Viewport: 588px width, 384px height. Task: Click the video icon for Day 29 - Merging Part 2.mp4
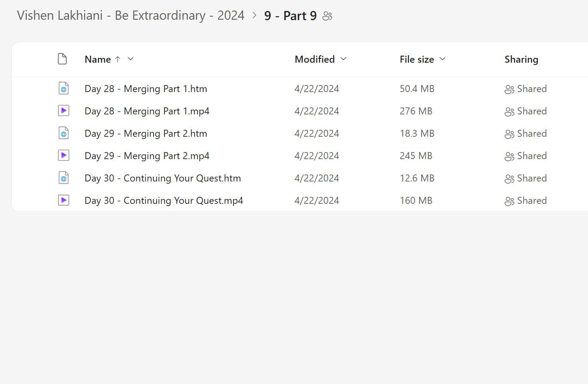coord(64,156)
